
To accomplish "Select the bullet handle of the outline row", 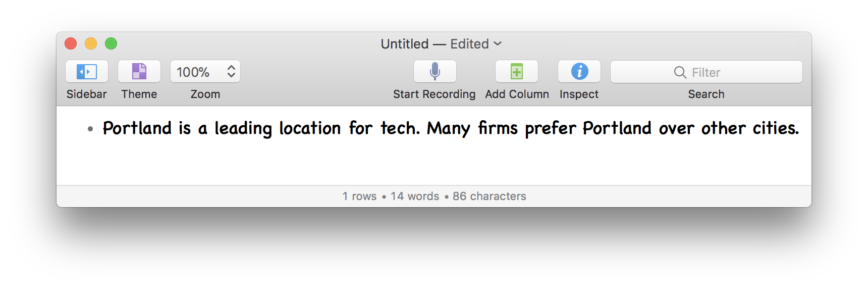I will coord(90,129).
